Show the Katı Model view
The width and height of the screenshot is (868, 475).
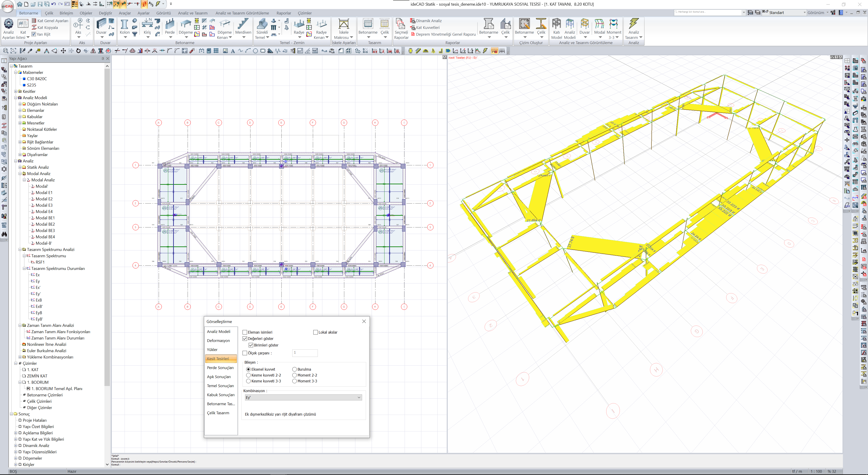click(x=556, y=29)
